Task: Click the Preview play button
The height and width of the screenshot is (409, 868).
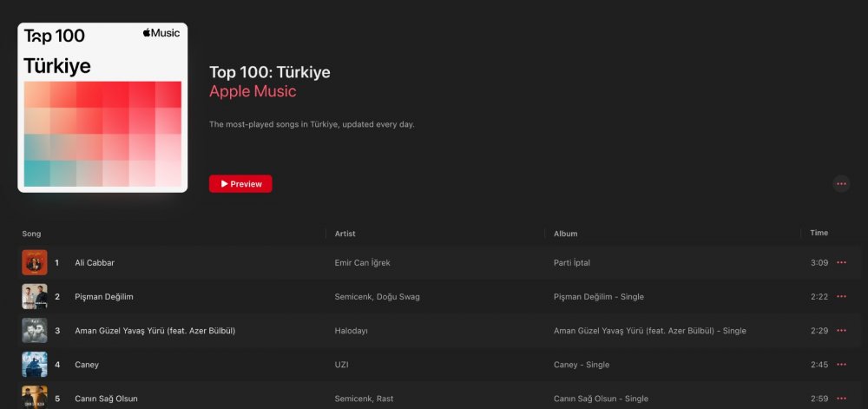Action: [240, 184]
